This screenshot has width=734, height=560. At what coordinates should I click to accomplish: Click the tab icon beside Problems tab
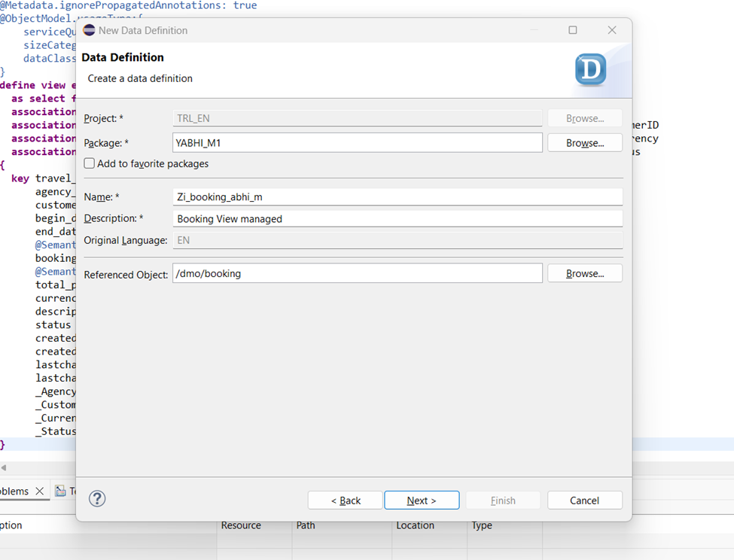point(60,491)
